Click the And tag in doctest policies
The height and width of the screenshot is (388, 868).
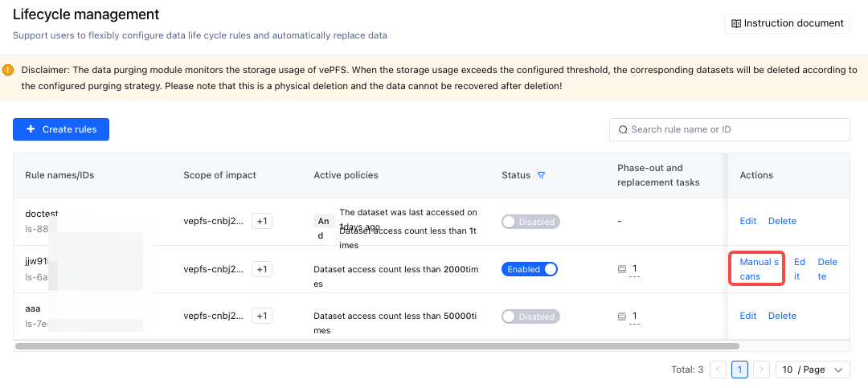(x=324, y=228)
